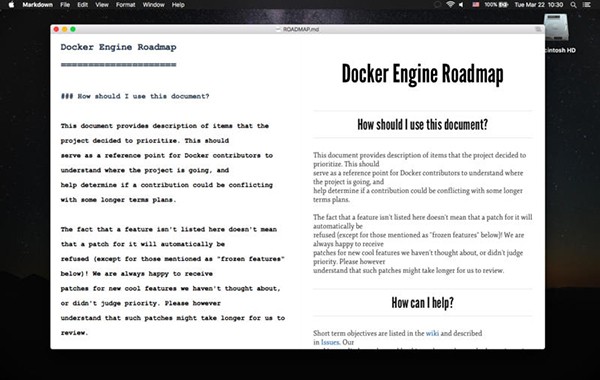600x380 pixels.
Task: Follow the Issues link in preview
Action: [x=330, y=342]
